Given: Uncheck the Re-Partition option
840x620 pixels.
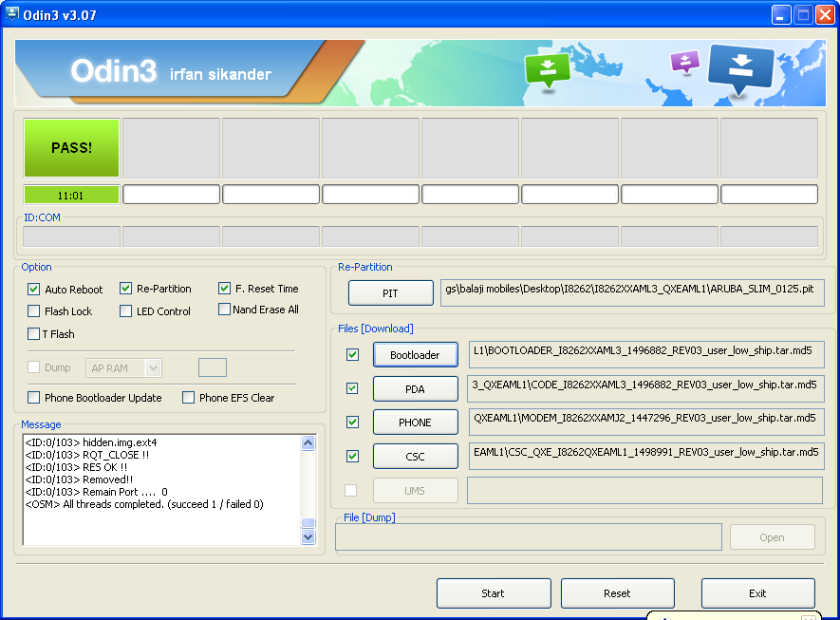Looking at the screenshot, I should pyautogui.click(x=126, y=289).
